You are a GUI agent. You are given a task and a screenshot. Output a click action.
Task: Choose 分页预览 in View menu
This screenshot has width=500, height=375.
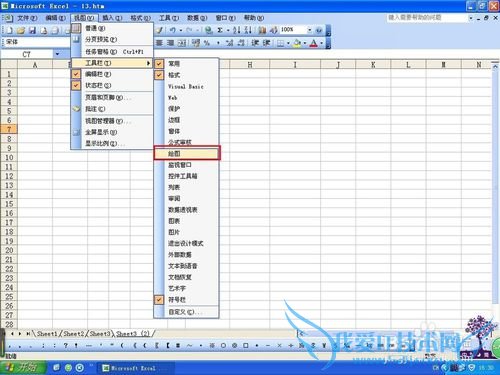pyautogui.click(x=112, y=39)
